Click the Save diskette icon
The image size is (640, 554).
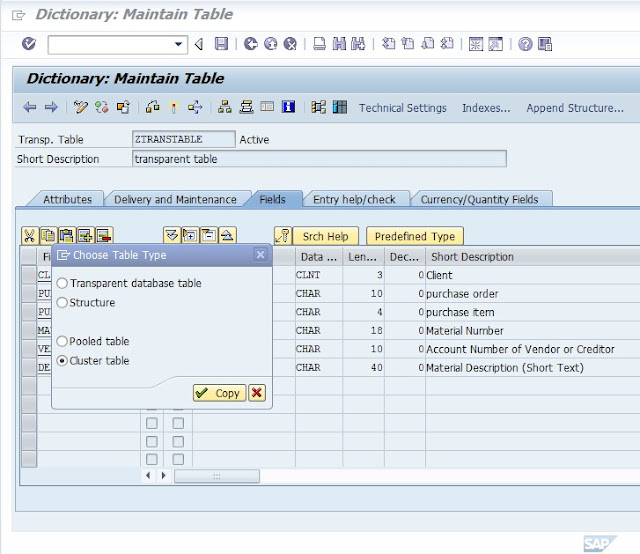coord(221,44)
